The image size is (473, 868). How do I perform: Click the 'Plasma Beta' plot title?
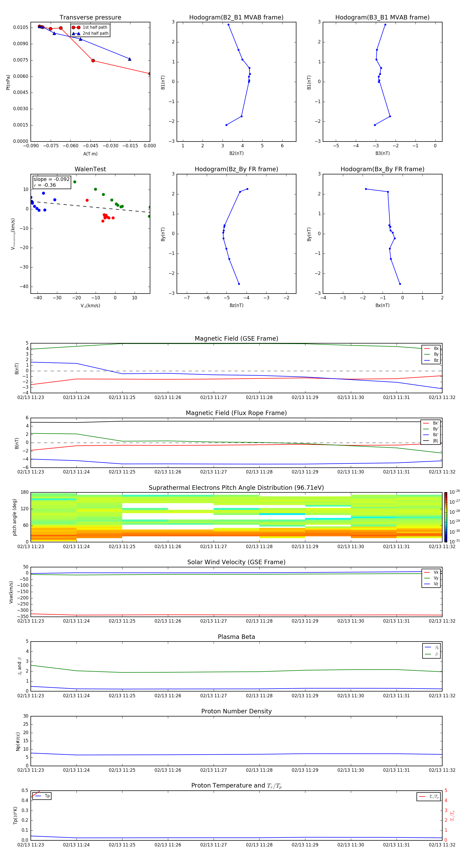(x=236, y=637)
